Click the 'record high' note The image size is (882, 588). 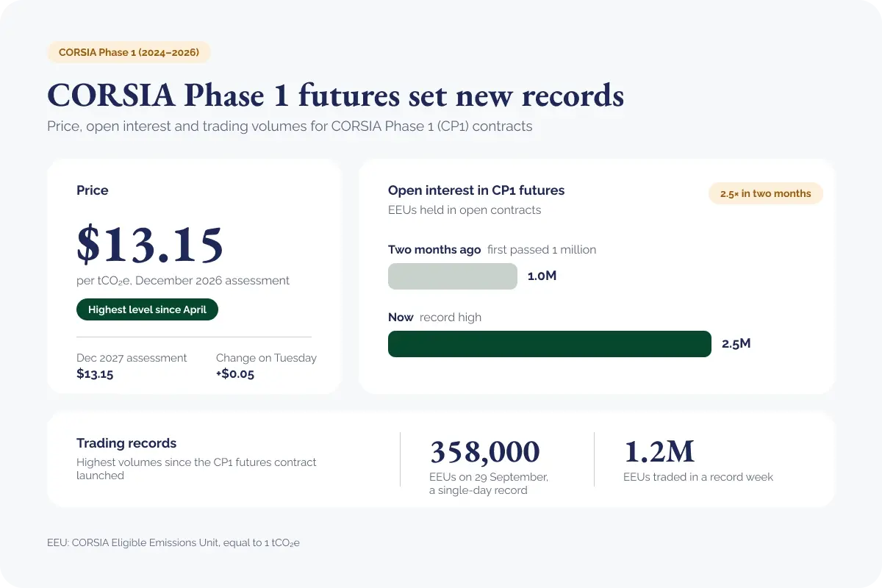tap(451, 318)
